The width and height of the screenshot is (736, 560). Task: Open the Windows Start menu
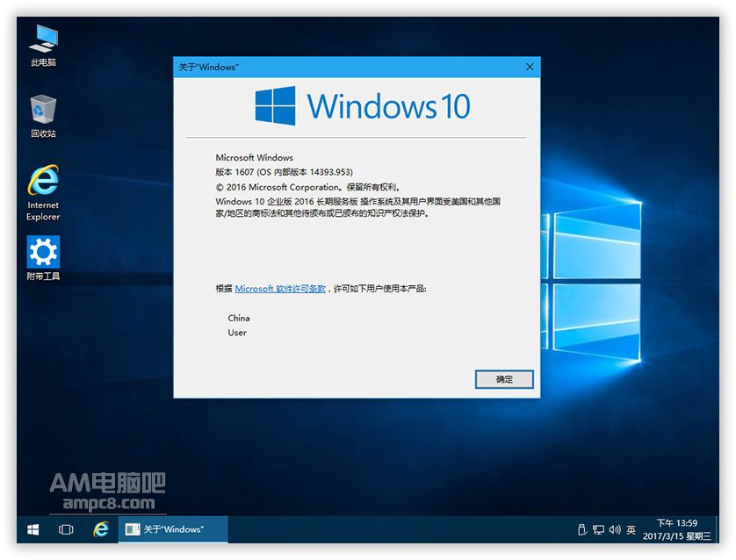(x=32, y=529)
